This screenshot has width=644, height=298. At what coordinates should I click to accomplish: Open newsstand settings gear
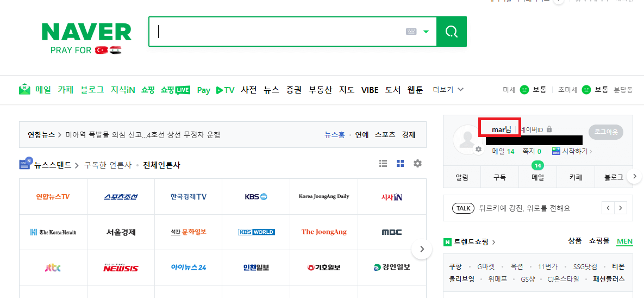click(417, 164)
